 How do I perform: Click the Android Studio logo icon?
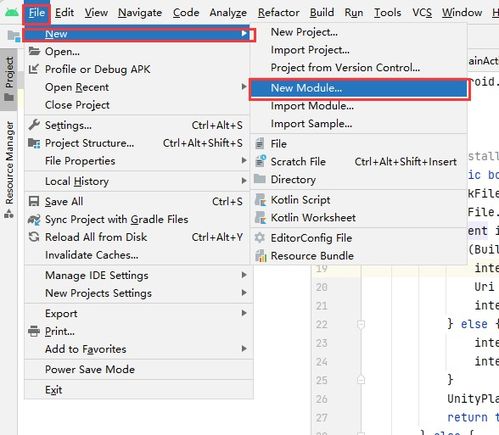[12, 13]
